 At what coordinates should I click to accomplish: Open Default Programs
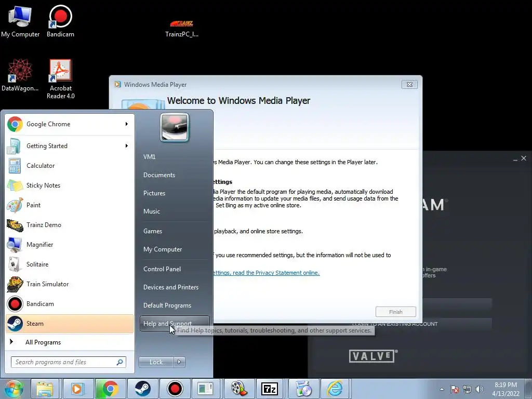pyautogui.click(x=175, y=305)
